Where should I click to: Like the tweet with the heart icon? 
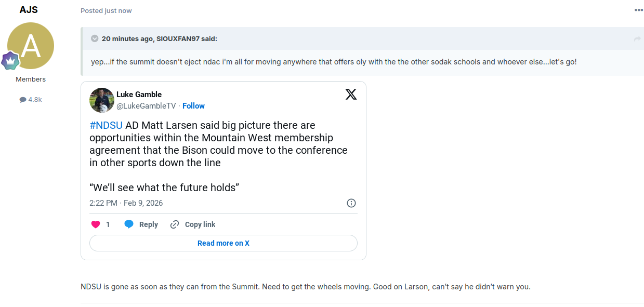pyautogui.click(x=96, y=224)
